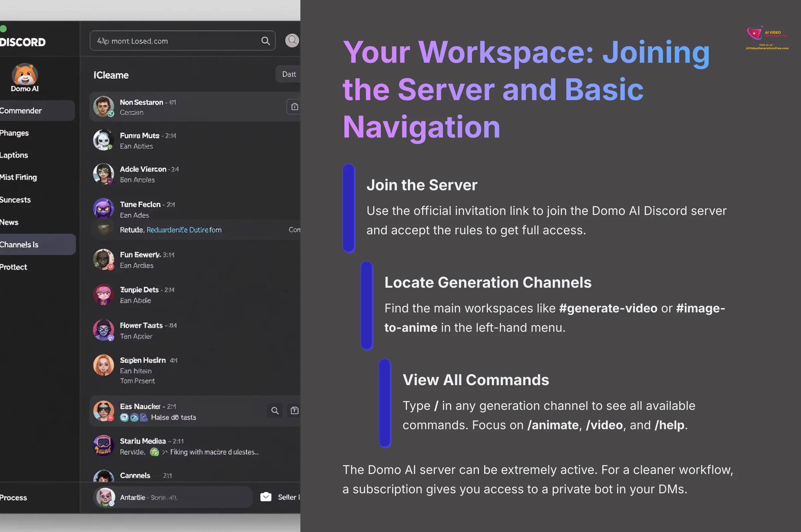
Task: Open Zunpie Dets pink avatar
Action: click(103, 294)
